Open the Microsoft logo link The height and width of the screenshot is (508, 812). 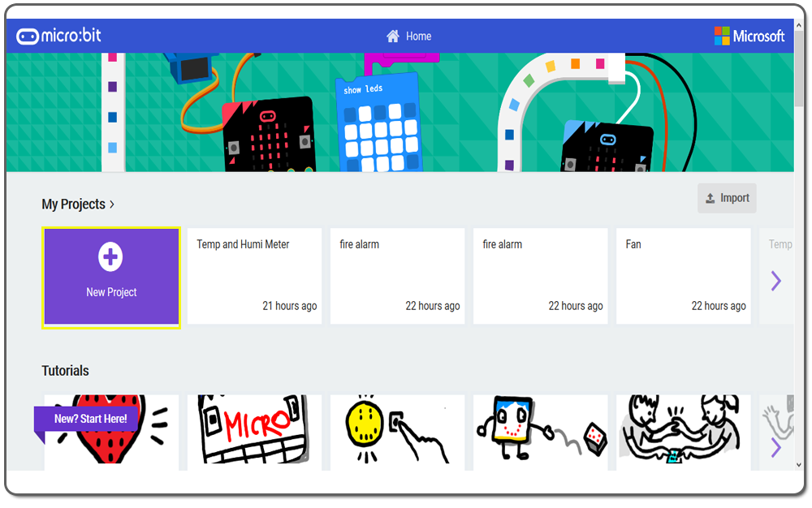749,37
